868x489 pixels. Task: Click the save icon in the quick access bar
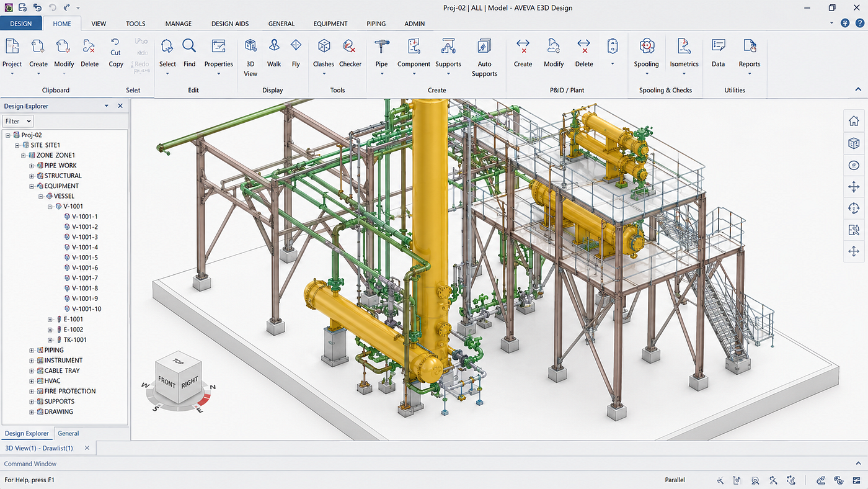[x=22, y=7]
